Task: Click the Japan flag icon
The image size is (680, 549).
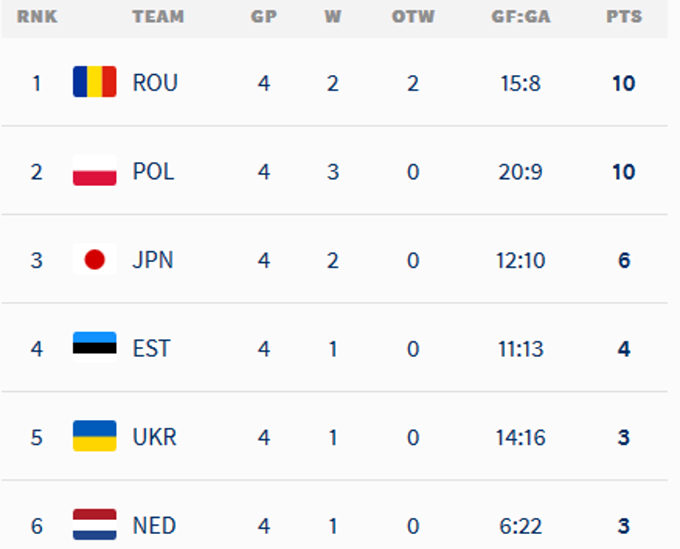Action: click(x=94, y=260)
